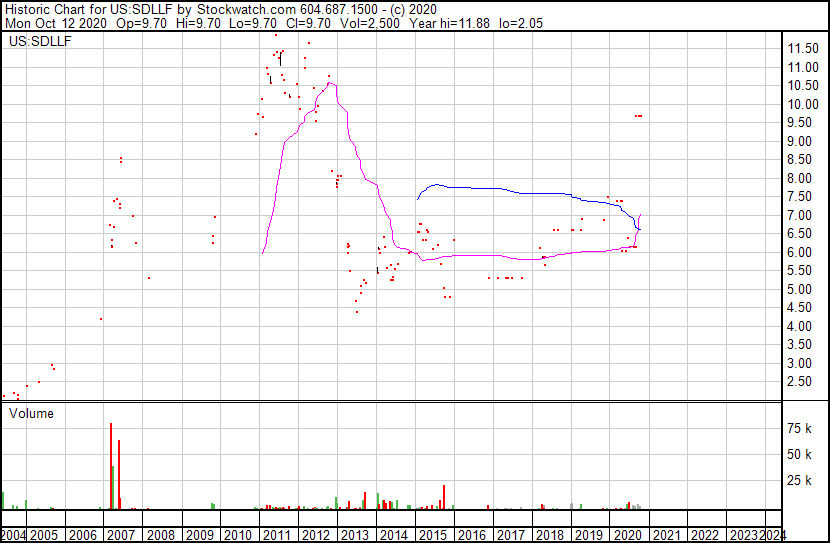Select the 2013 year on the time axis
830x543 pixels.
click(x=355, y=535)
